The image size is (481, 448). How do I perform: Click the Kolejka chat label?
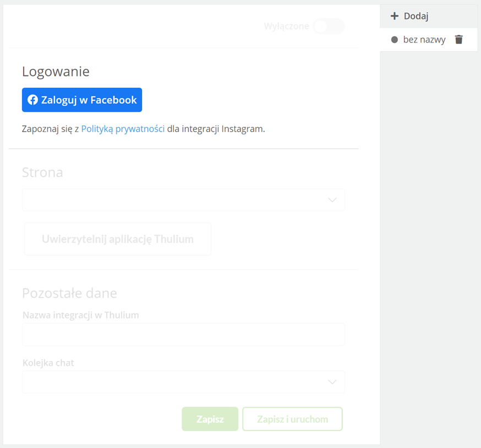48,363
